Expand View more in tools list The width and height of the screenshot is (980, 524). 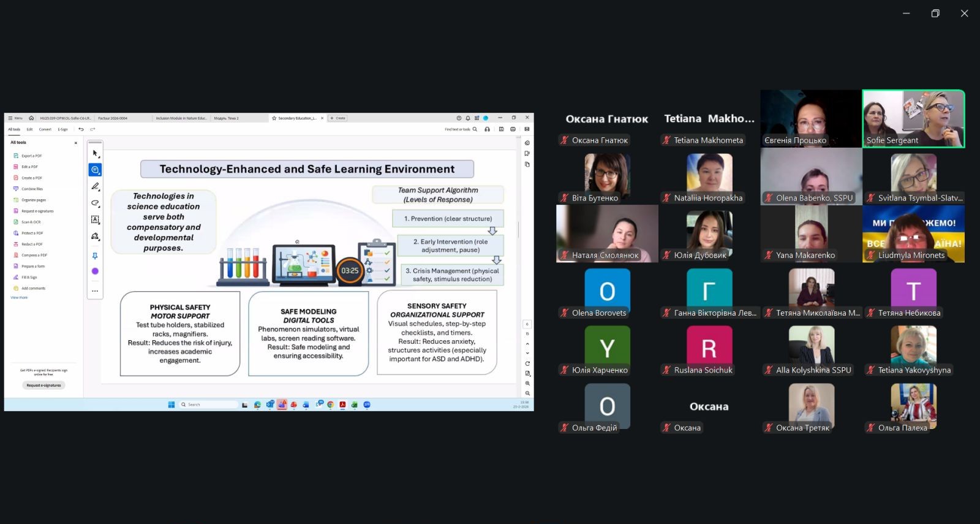tap(19, 298)
